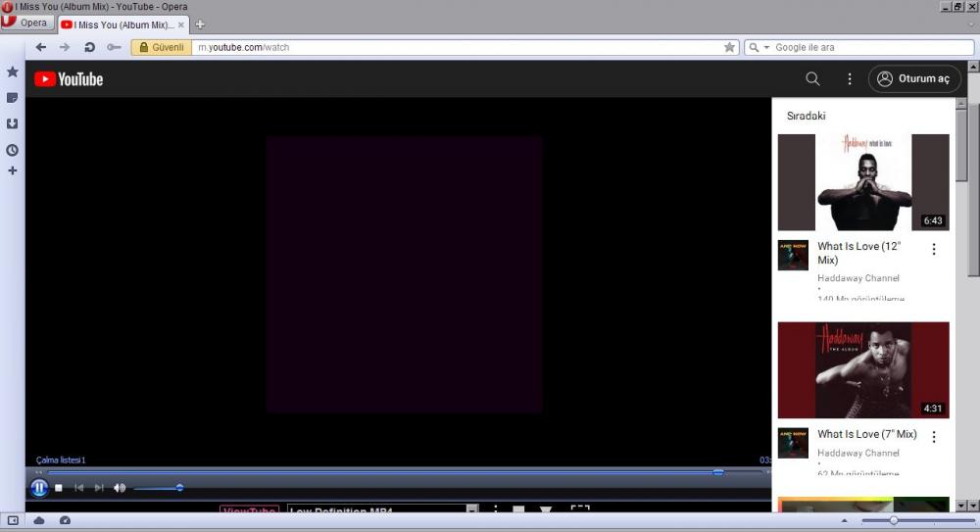980x532 pixels.
Task: Click the player volume slider
Action: click(x=158, y=488)
